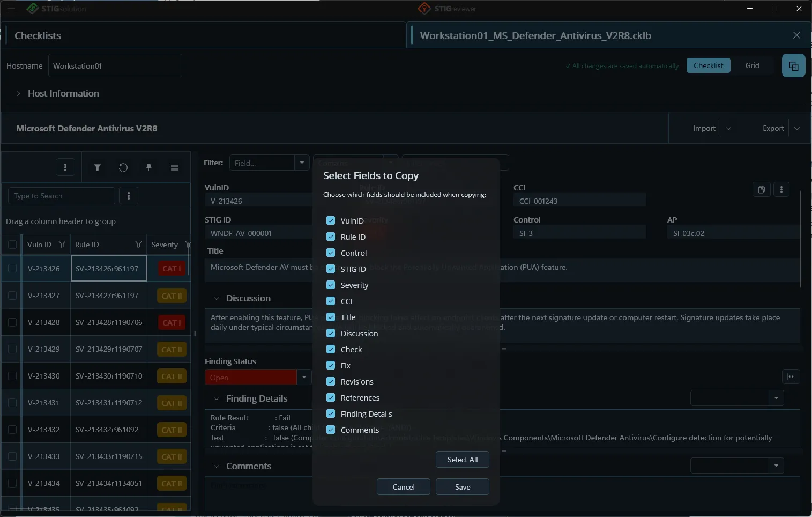Open dropdown right of Comments

(x=776, y=466)
